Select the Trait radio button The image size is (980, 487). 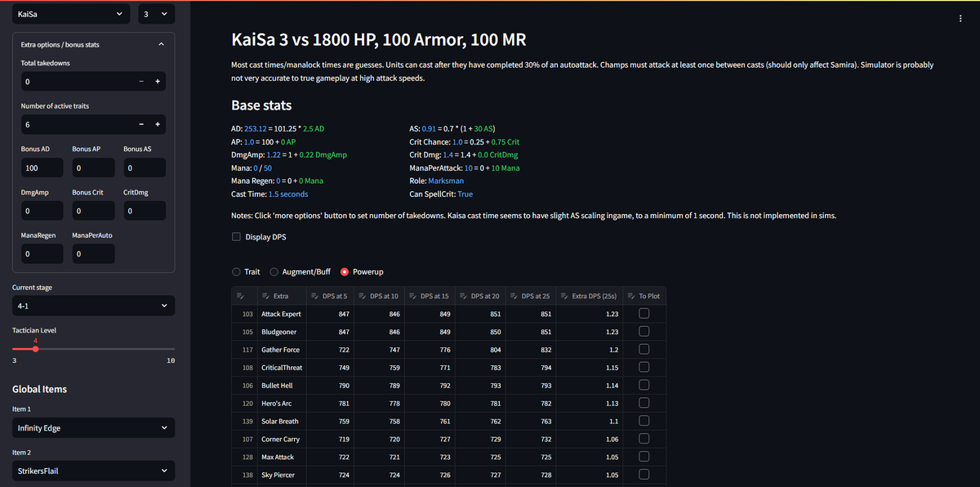[237, 272]
